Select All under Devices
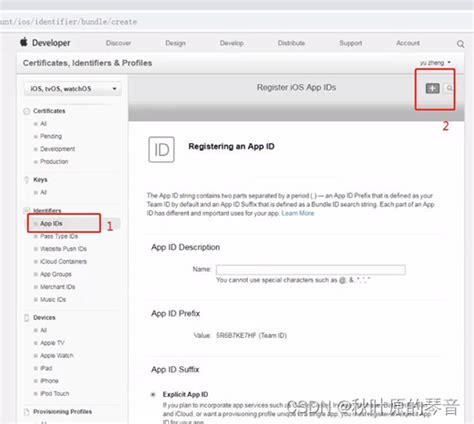474x424 pixels. point(43,330)
